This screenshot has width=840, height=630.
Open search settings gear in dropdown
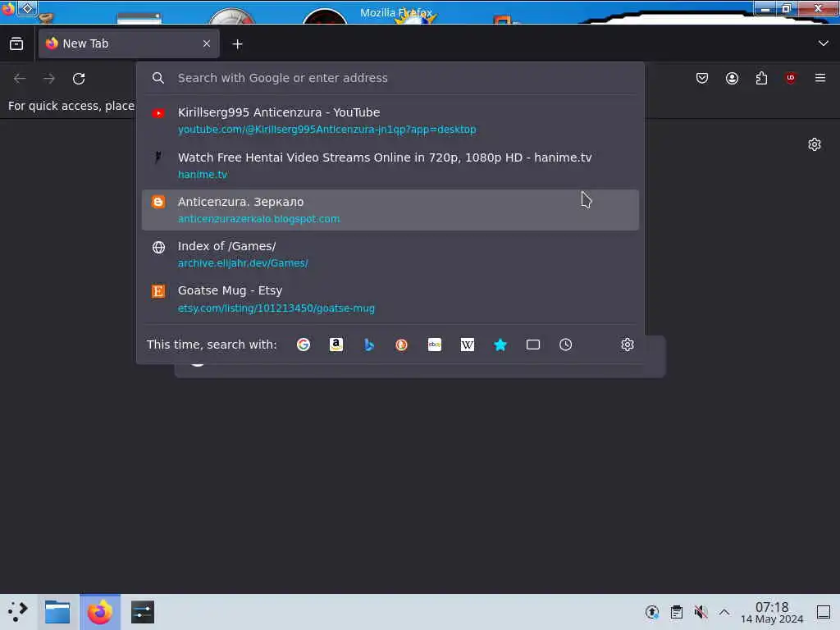[628, 345]
